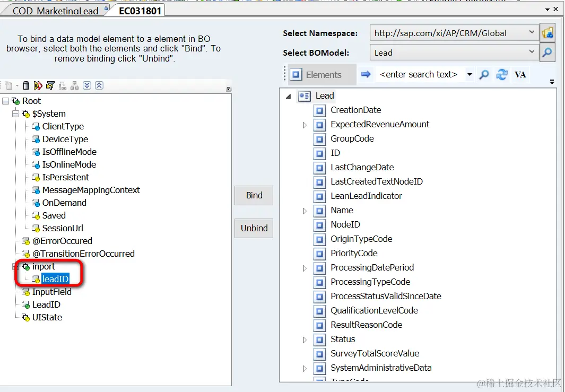The height and width of the screenshot is (392, 565).
Task: Select ClientType in data model tree
Action: coord(63,126)
